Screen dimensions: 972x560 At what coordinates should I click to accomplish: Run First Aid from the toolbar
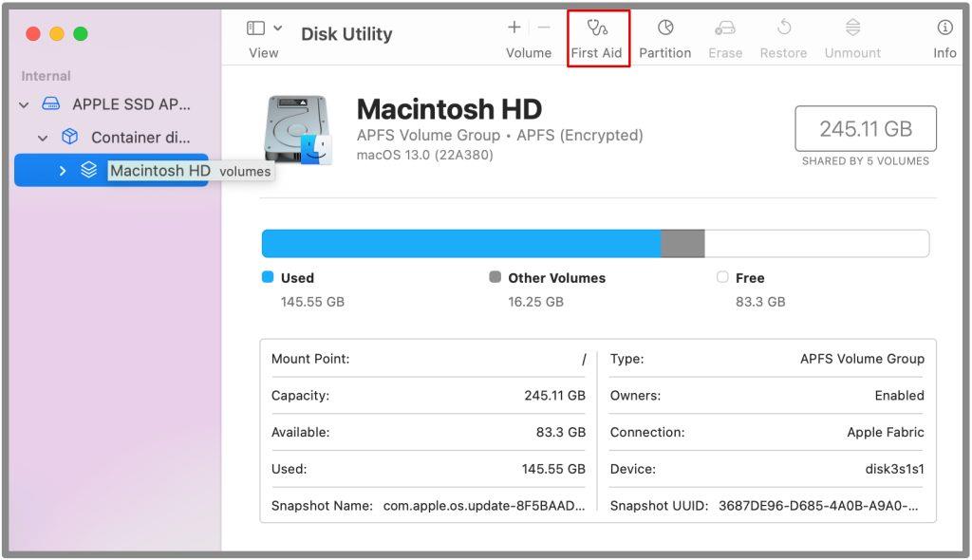[x=598, y=39]
